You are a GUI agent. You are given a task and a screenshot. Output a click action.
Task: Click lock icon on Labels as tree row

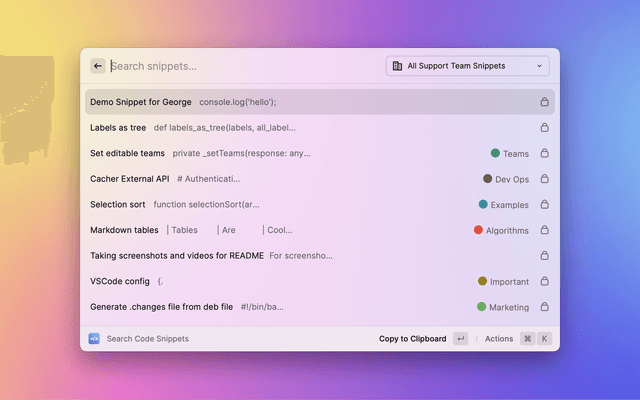pos(545,127)
